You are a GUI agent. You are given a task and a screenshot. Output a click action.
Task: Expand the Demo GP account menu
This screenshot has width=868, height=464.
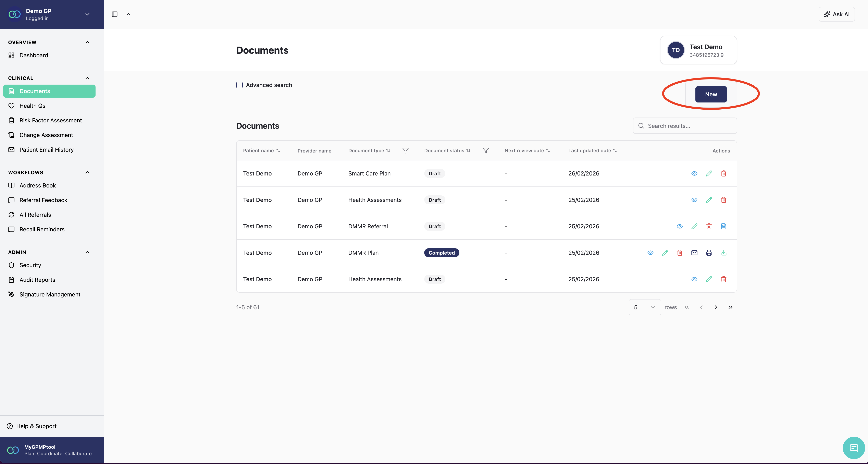click(87, 14)
